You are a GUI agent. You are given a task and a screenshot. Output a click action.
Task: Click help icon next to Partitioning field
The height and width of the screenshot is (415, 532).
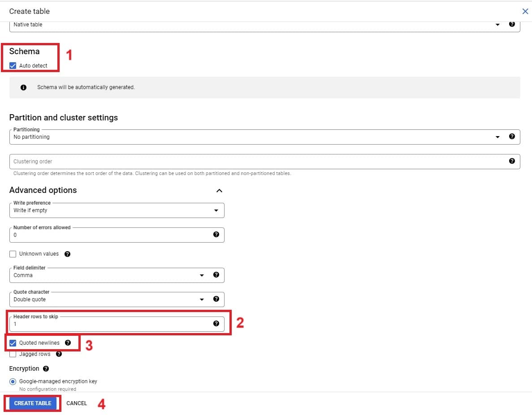coord(512,137)
